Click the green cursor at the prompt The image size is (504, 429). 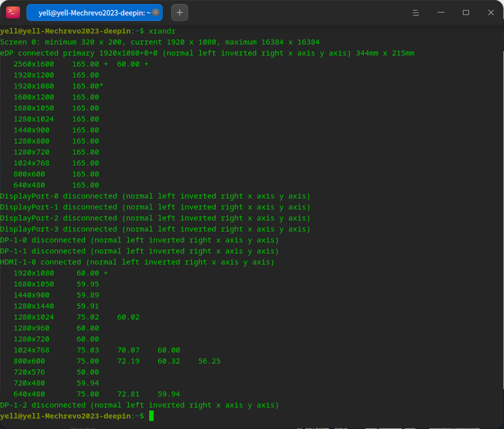click(151, 416)
